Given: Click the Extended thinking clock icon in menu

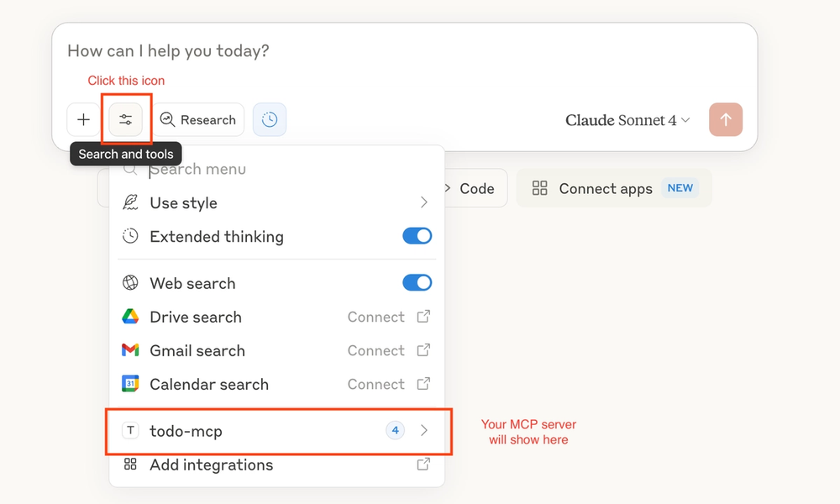Looking at the screenshot, I should point(130,236).
